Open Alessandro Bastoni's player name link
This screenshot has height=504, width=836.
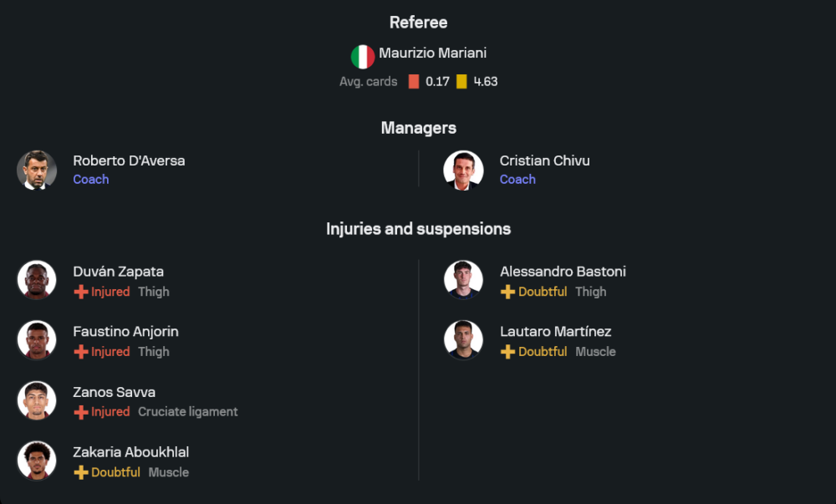coord(563,272)
